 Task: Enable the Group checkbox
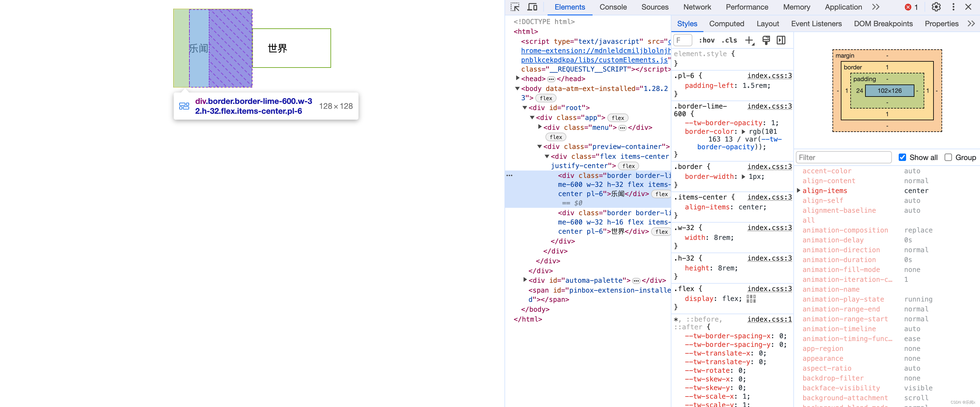pos(948,157)
